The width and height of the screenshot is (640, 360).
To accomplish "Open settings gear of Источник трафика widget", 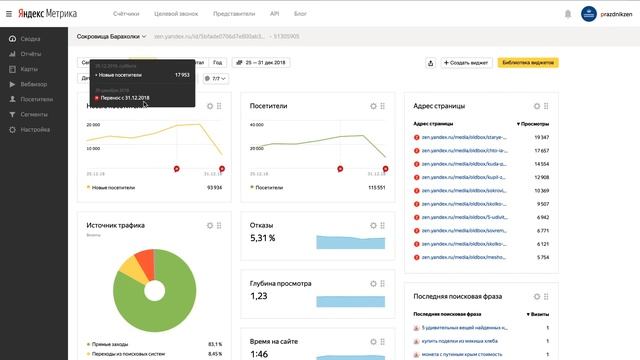I will pos(210,225).
